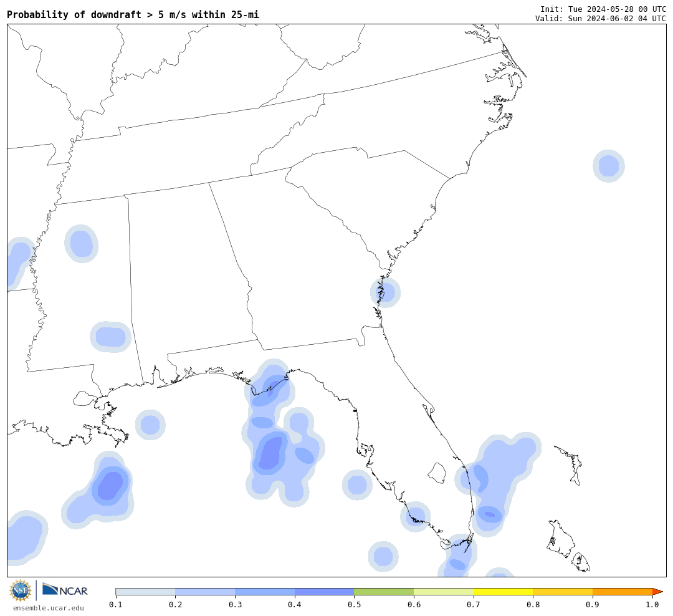Image resolution: width=673 pixels, height=616 pixels.
Task: Click the isolated blob in the Atlantic
Action: pyautogui.click(x=609, y=166)
